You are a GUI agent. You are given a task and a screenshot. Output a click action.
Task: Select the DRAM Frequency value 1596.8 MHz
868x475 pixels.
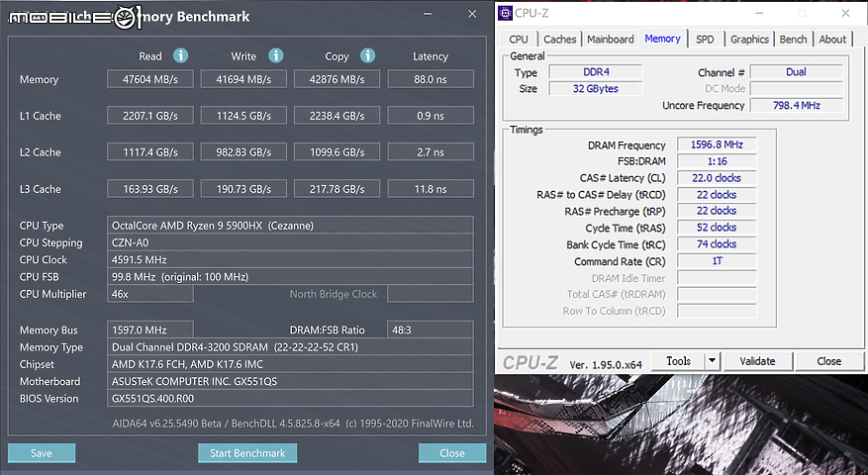coord(717,144)
